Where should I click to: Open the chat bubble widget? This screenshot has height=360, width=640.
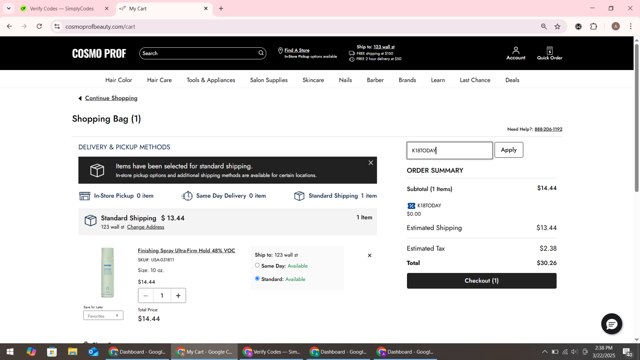[611, 324]
